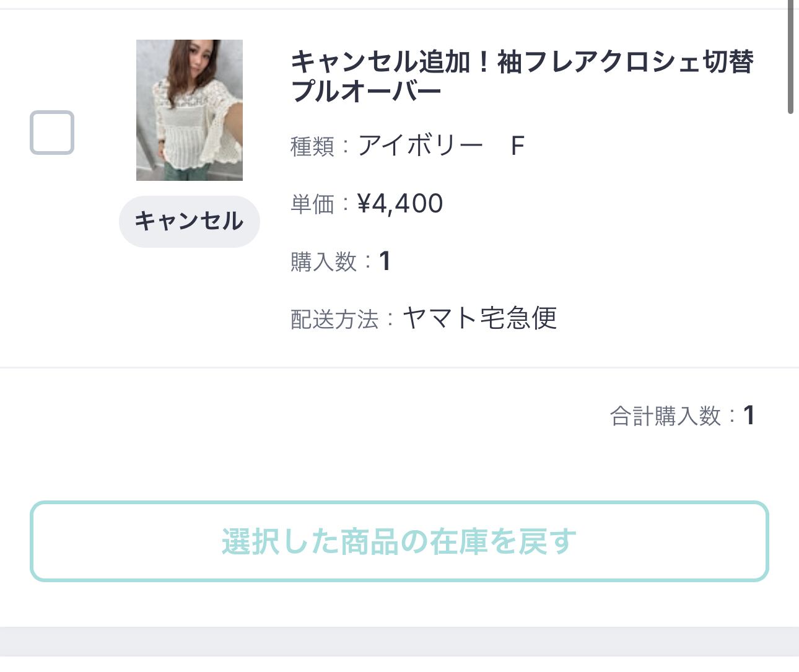Click the キャンセル status badge under the photo
The width and height of the screenshot is (799, 672).
click(x=190, y=221)
